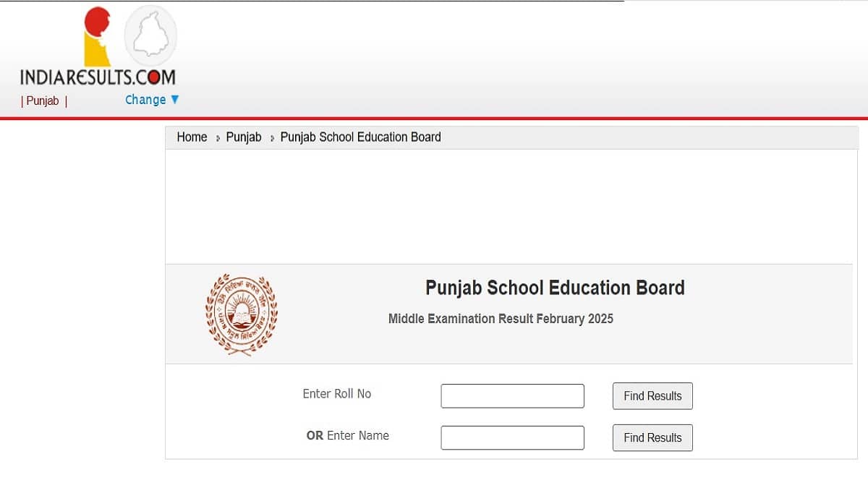
Task: Click the Change state link text
Action: (145, 100)
